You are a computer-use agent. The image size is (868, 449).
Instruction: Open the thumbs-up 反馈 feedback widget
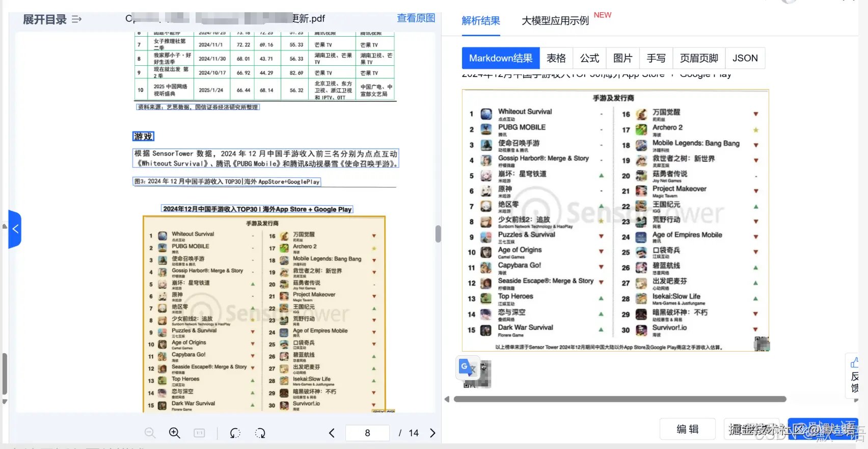854,375
